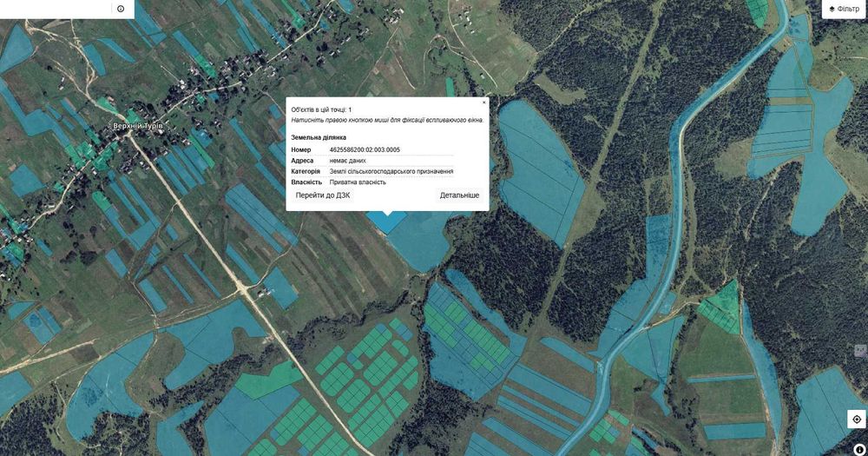Locate my position with the crosshair icon
Viewport: 868px width, 456px height.
click(x=857, y=419)
